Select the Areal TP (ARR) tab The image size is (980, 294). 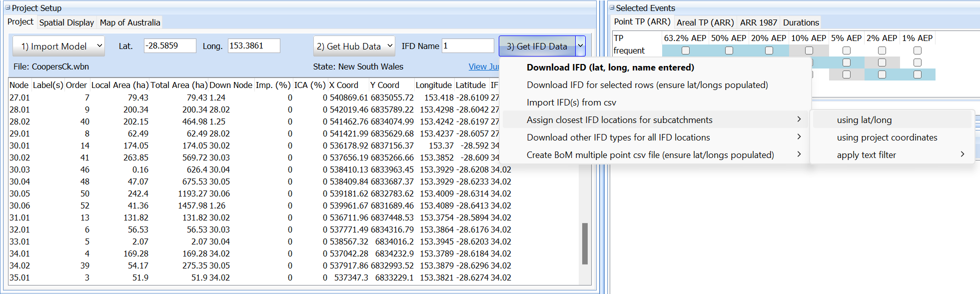705,22
